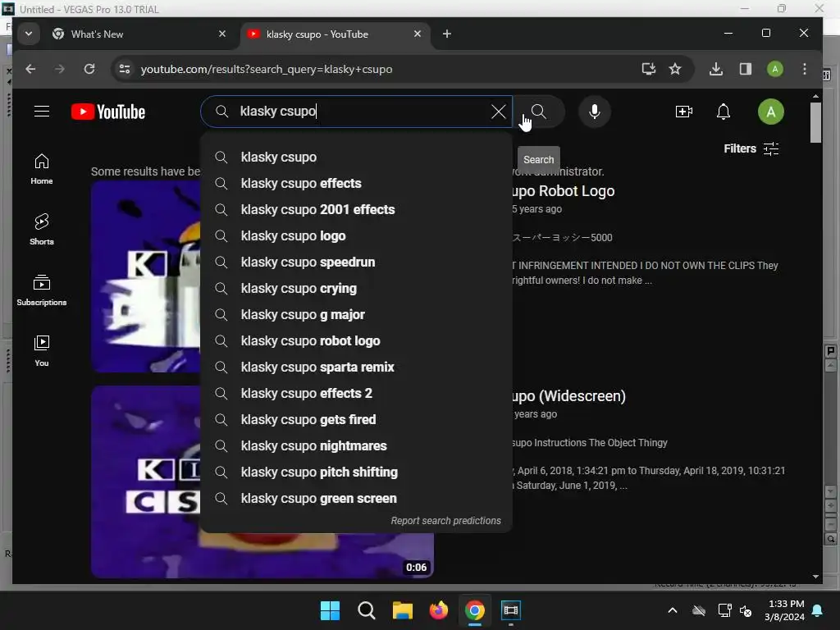This screenshot has height=630, width=840.
Task: Pick suggestion "klasky csupo gets fired"
Action: pos(356,419)
